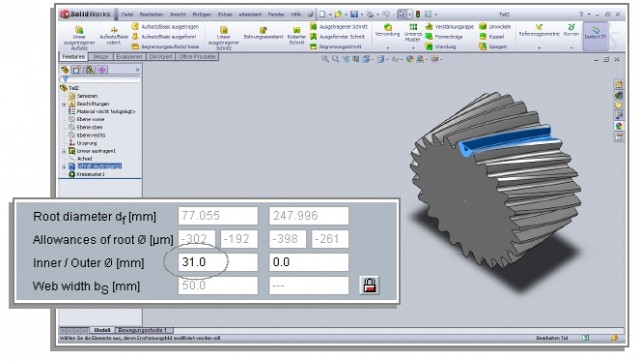This screenshot has width=640, height=361.
Task: Expand the Beschriftungen tree node
Action: (64, 104)
